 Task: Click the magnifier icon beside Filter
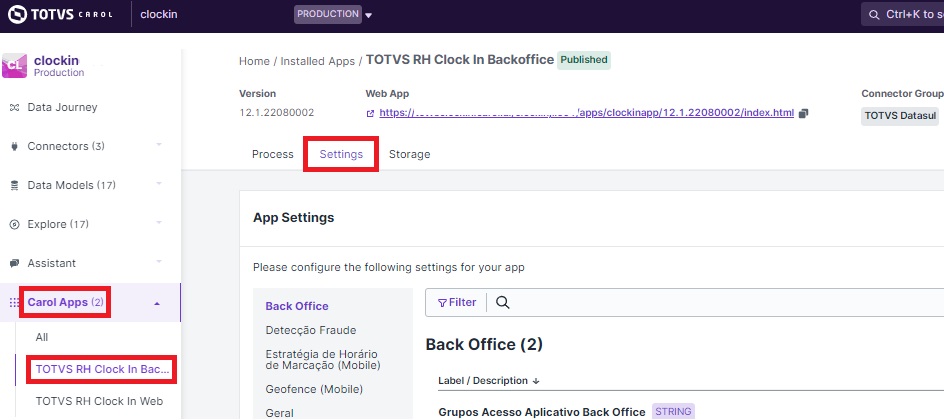503,303
